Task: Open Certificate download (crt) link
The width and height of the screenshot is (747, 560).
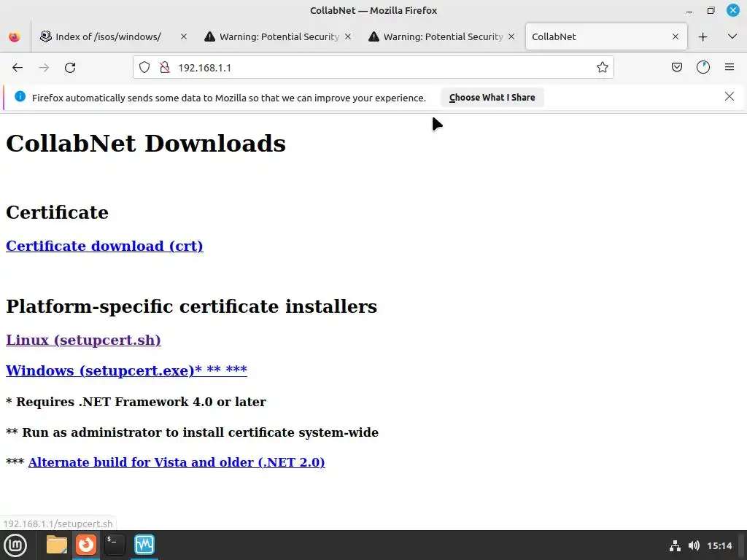Action: (104, 246)
